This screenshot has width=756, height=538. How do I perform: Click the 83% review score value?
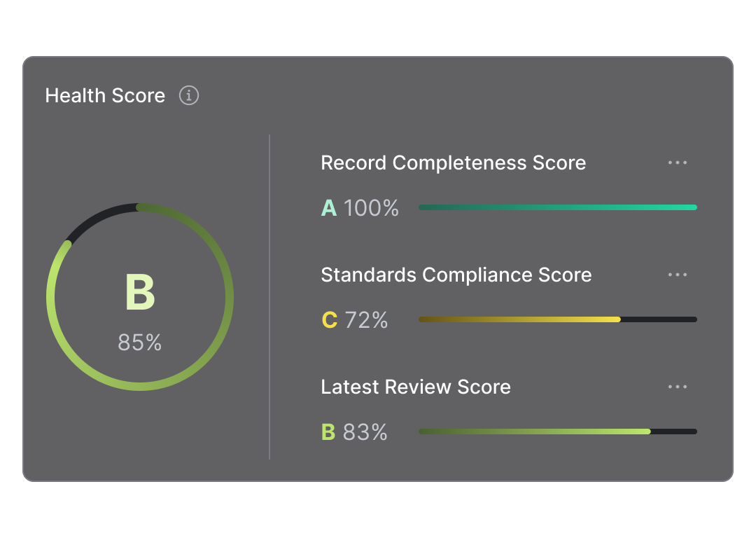(365, 432)
